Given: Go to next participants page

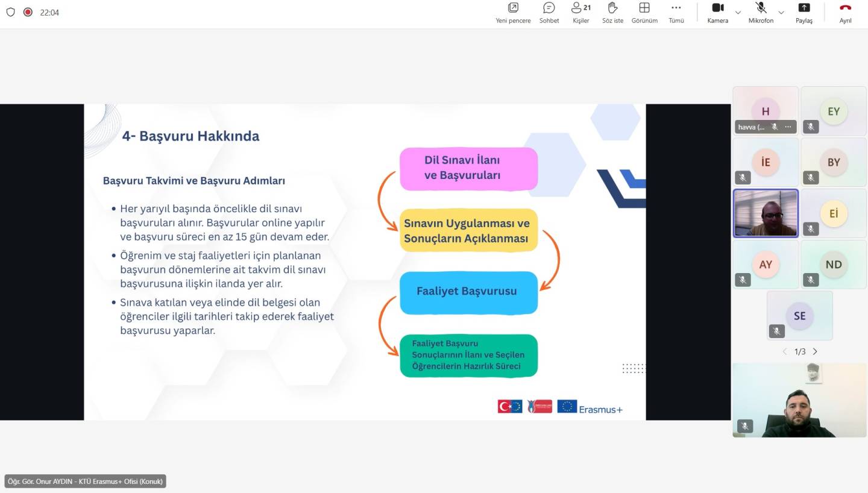Looking at the screenshot, I should coord(815,351).
